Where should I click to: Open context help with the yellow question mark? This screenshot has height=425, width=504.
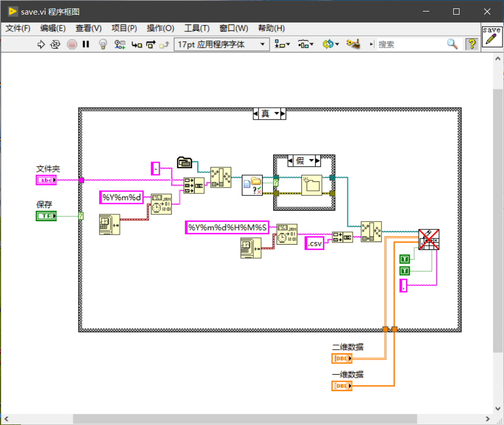472,44
